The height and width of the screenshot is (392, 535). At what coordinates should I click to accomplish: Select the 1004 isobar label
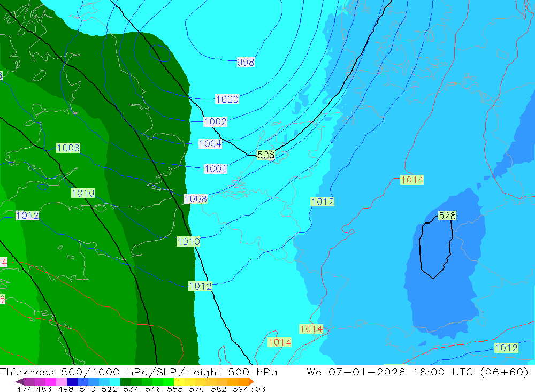coord(210,144)
